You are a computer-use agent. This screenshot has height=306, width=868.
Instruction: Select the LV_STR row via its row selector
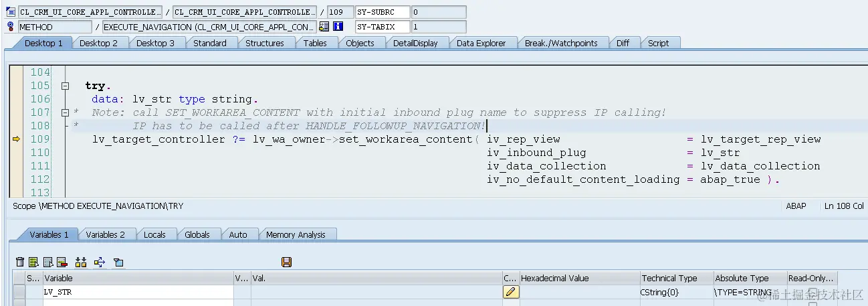19,292
